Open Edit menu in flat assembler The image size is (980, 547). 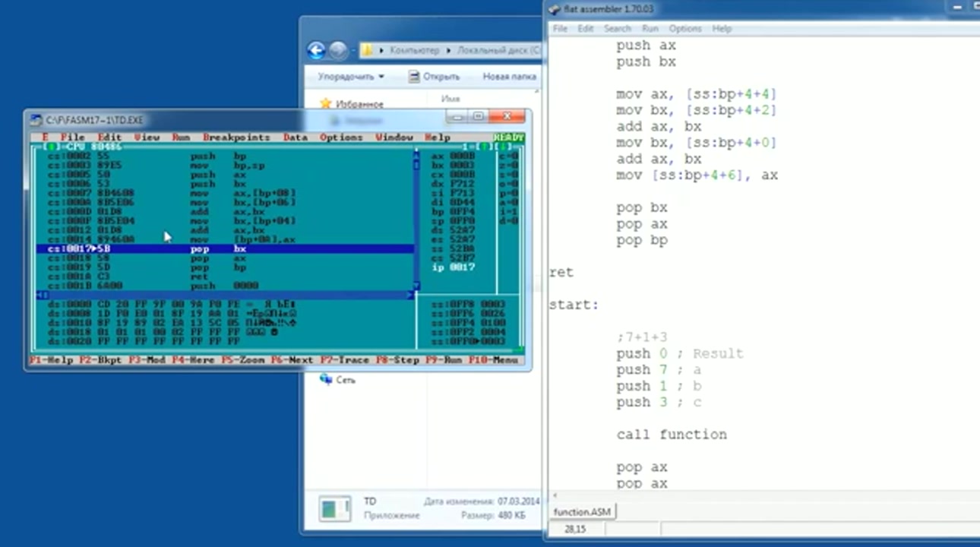(585, 28)
